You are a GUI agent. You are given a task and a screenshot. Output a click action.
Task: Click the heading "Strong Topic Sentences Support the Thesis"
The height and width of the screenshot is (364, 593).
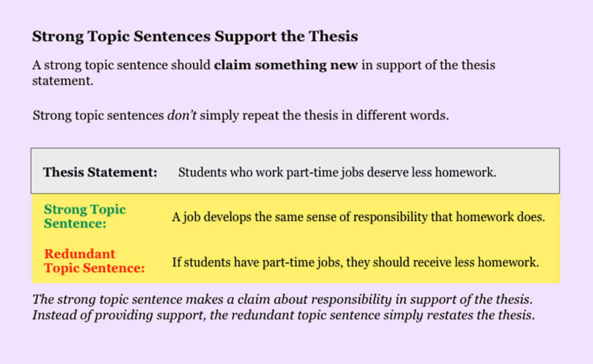[195, 37]
